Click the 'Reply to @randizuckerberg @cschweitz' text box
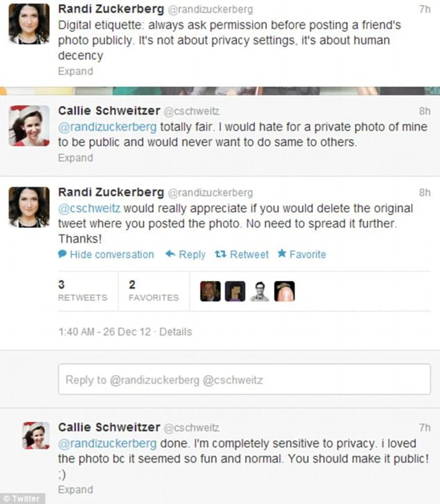 tap(244, 380)
